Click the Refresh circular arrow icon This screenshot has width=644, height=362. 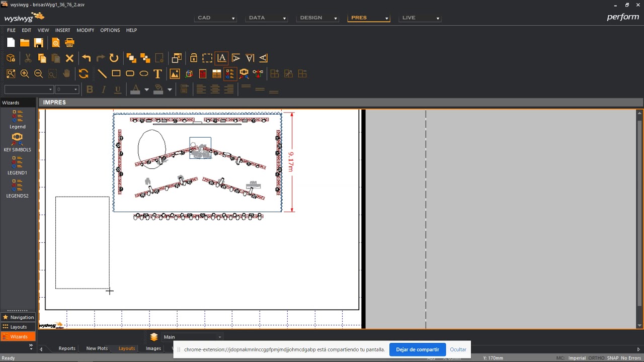[x=114, y=58]
